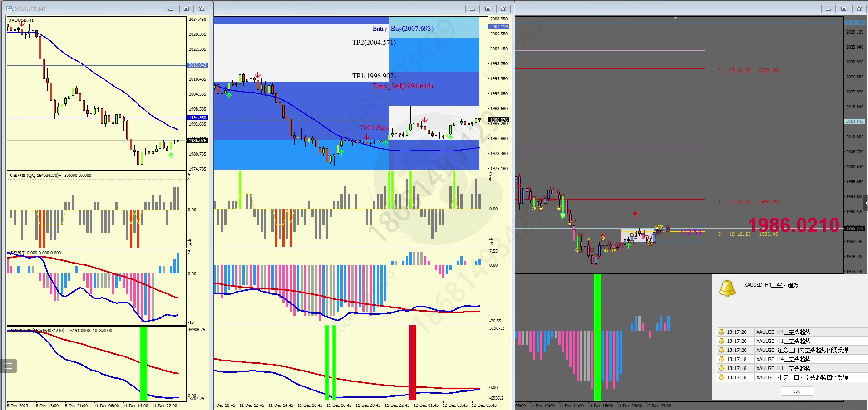
Task: Select the 13:17:20 XAUUSD H1 空头趋势 alert
Action: [x=792, y=341]
